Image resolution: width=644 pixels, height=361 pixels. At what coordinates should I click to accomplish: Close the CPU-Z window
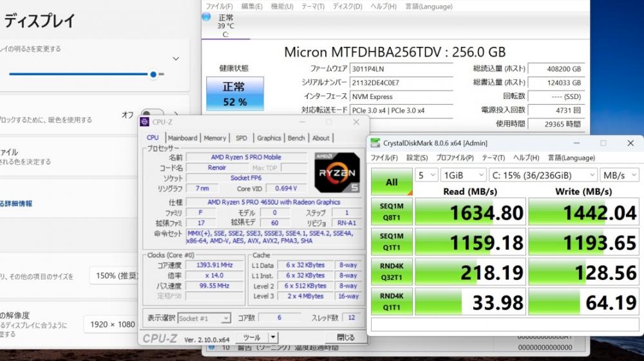point(356,122)
